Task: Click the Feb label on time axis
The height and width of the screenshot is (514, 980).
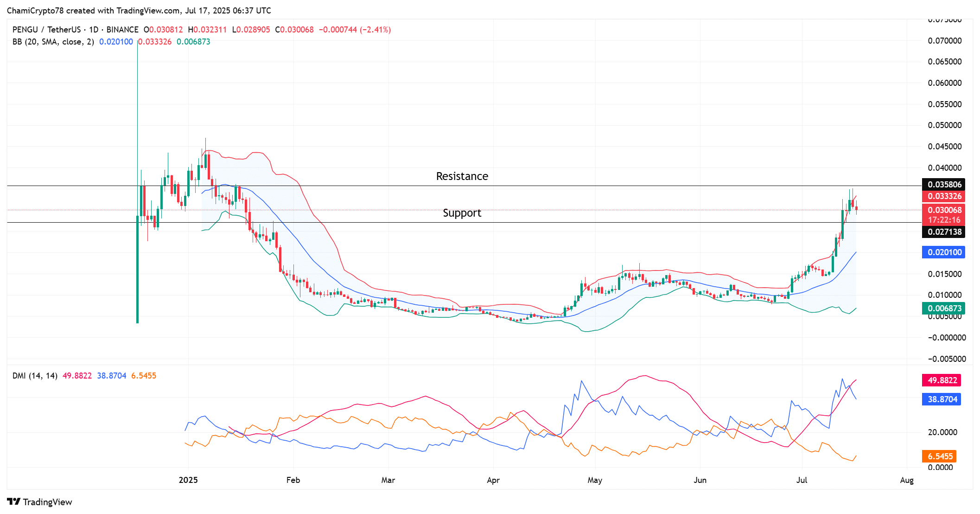Action: [293, 480]
